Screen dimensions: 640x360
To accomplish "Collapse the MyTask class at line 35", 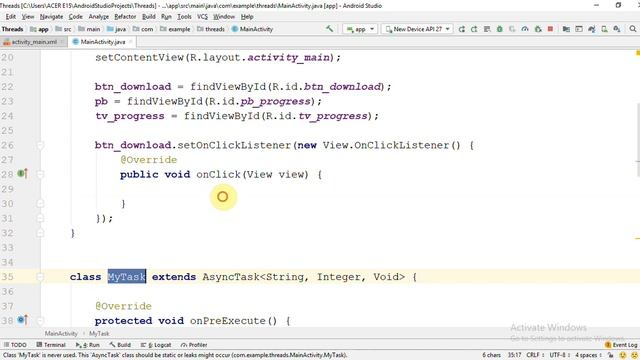I will (x=40, y=277).
